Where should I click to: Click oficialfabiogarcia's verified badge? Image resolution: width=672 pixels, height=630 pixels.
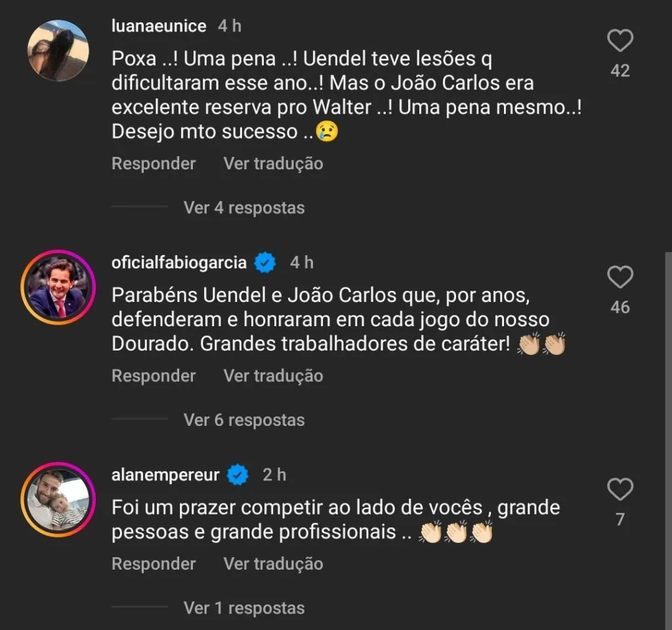pos(265,263)
